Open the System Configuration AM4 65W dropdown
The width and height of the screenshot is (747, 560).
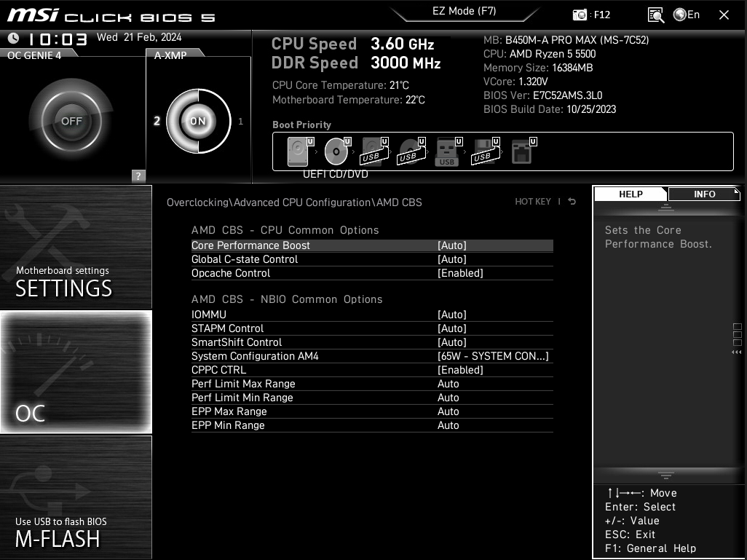point(493,356)
